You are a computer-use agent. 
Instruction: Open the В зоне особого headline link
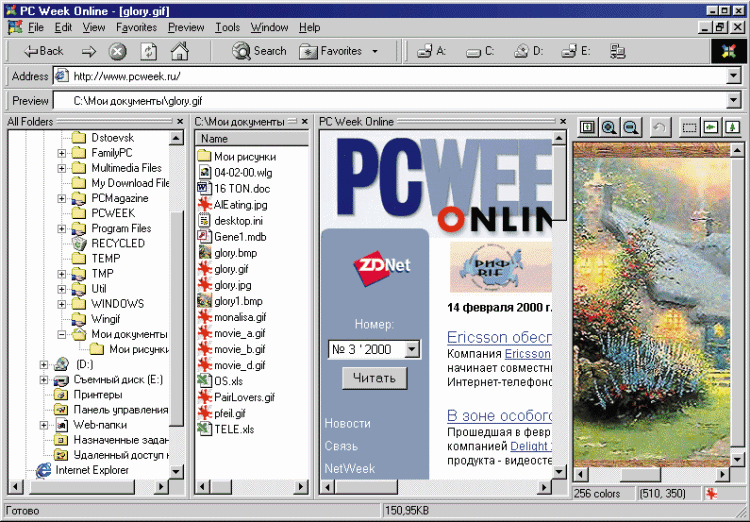(x=499, y=415)
